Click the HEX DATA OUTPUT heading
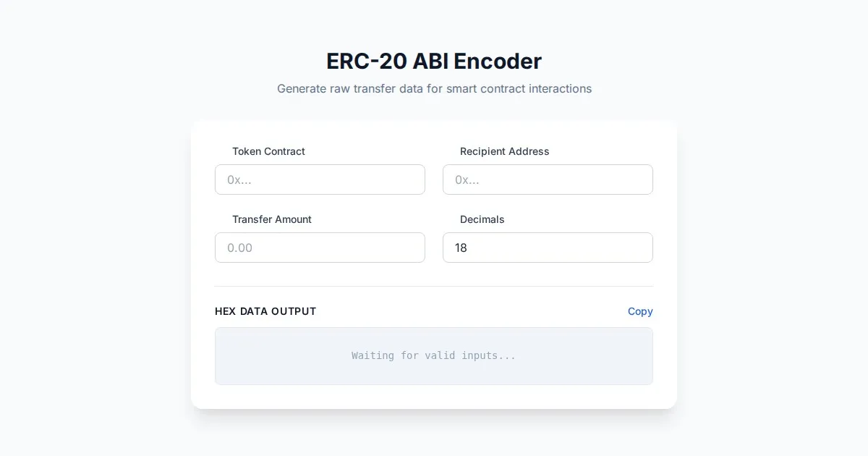This screenshot has width=868, height=456. (x=265, y=311)
